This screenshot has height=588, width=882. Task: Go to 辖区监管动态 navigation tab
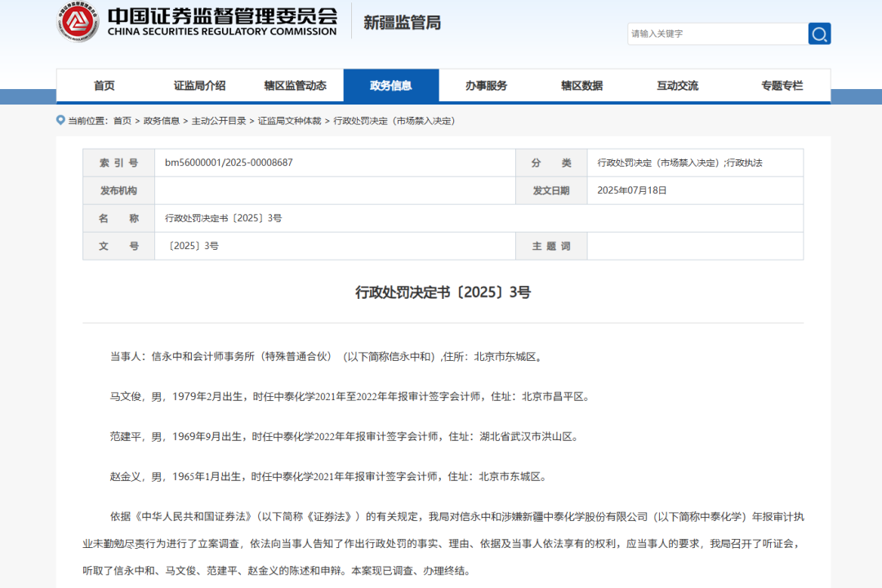(x=296, y=86)
